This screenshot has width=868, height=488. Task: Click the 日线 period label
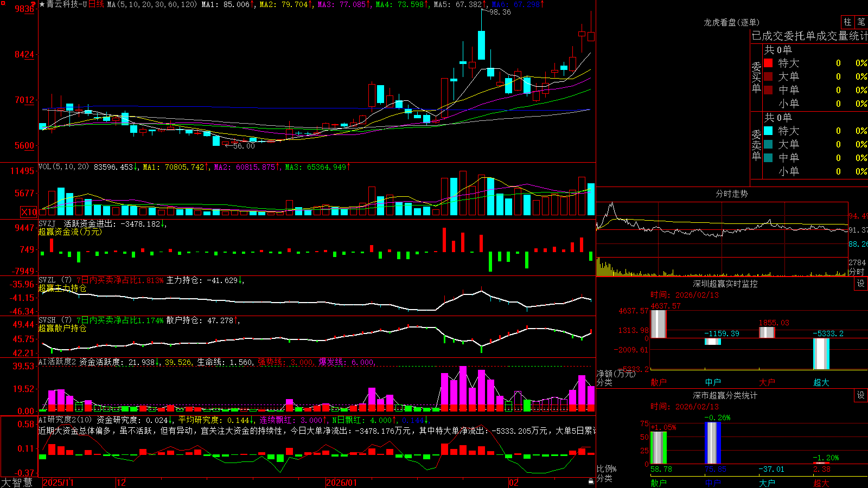[x=96, y=4]
